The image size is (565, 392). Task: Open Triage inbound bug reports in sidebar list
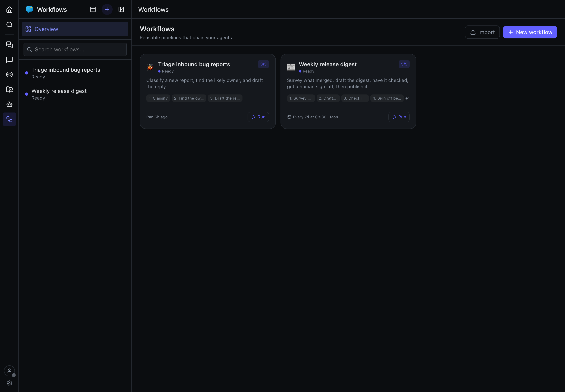75,73
